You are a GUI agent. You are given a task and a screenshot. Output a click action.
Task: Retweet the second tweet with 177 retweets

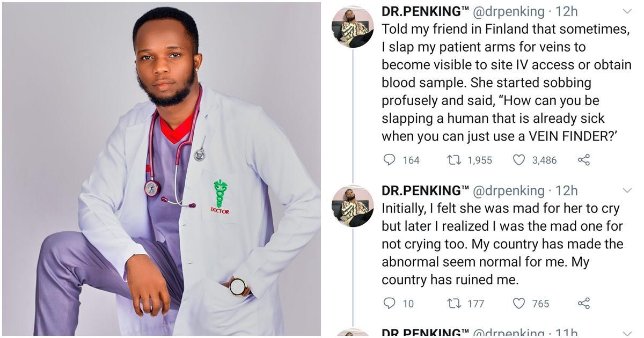point(453,304)
